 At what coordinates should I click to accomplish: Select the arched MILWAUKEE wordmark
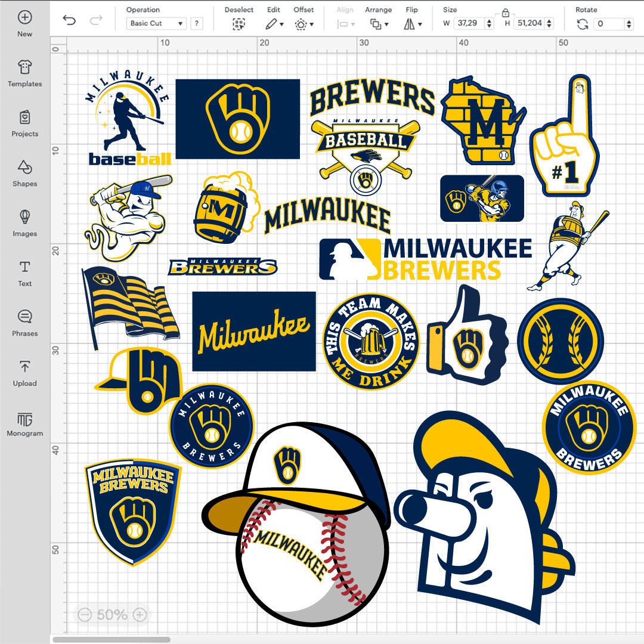pyautogui.click(x=327, y=215)
